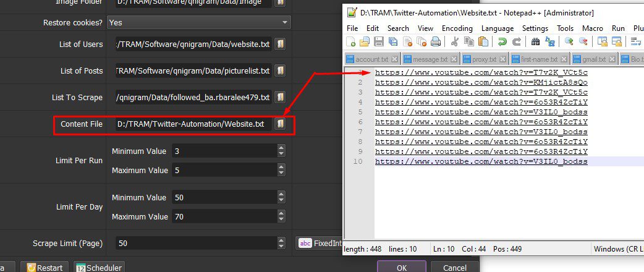Browse file for List of Users
The image size is (644, 272).
pos(280,45)
